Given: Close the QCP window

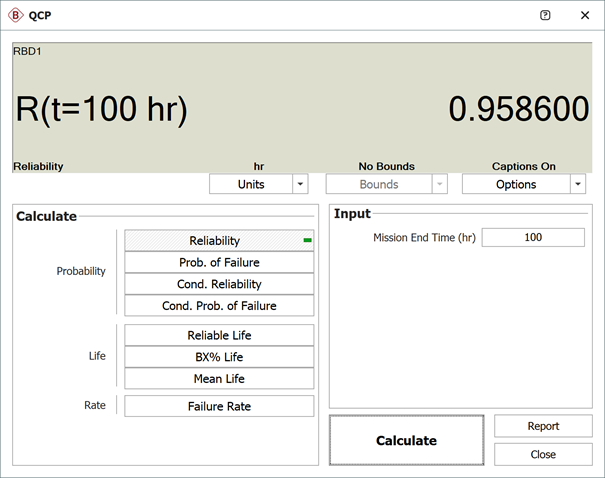Looking at the screenshot, I should tap(584, 15).
